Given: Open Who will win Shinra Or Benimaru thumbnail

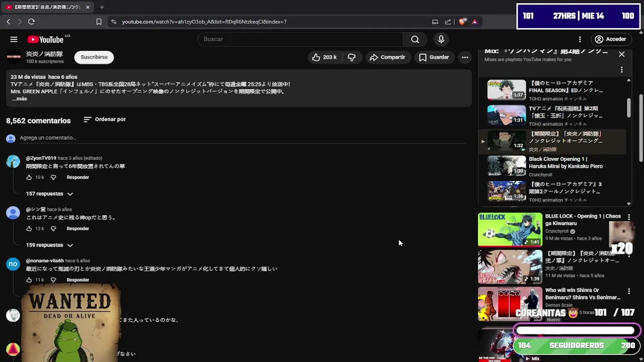Looking at the screenshot, I should click(510, 304).
